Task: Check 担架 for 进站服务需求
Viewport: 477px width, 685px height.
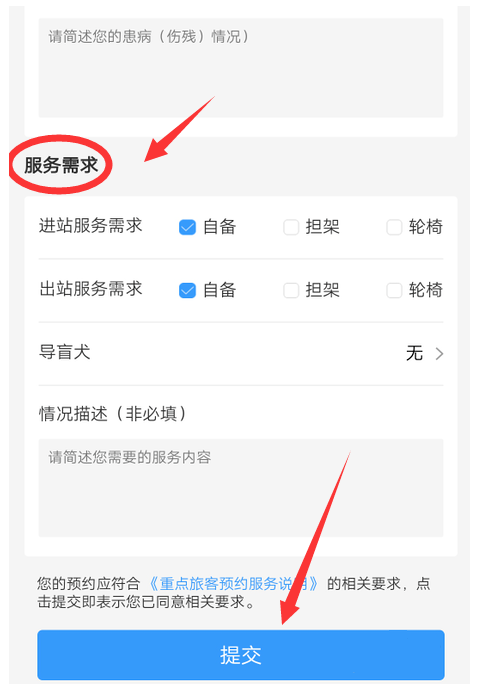Action: click(x=291, y=227)
